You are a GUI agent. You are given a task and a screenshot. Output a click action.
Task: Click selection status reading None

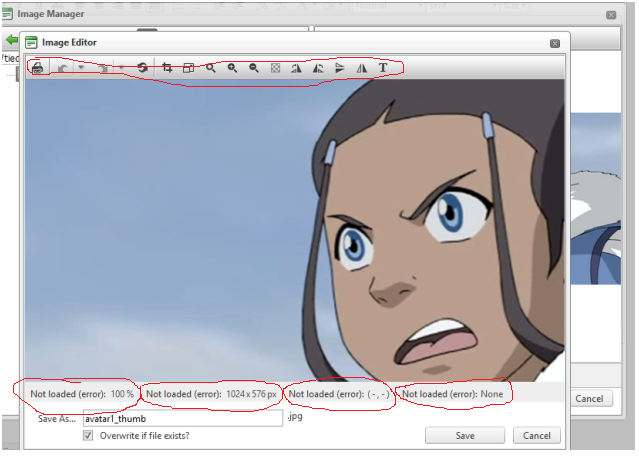click(491, 394)
